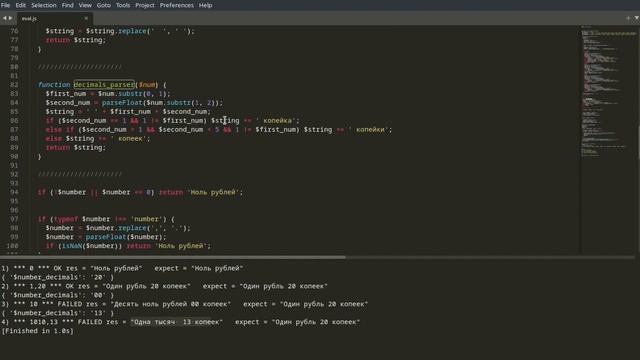Click the horizontal editor scrollbar

173,257
